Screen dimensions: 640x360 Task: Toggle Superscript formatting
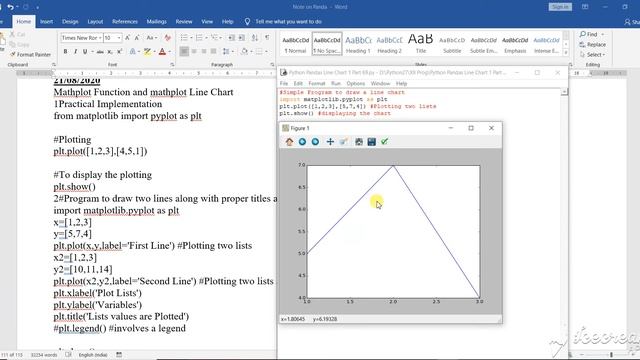coord(120,52)
